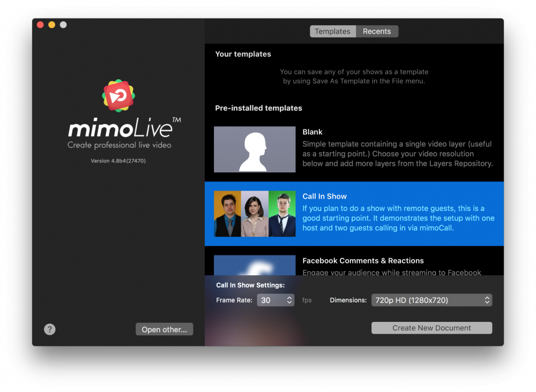
Task: Click the Save As Template hint text
Action: point(354,77)
